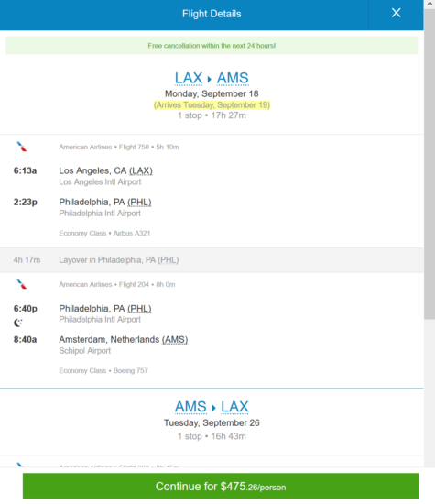Click highlighted Arrives Tuesday, September 19 note
The height and width of the screenshot is (504, 435).
point(212,105)
